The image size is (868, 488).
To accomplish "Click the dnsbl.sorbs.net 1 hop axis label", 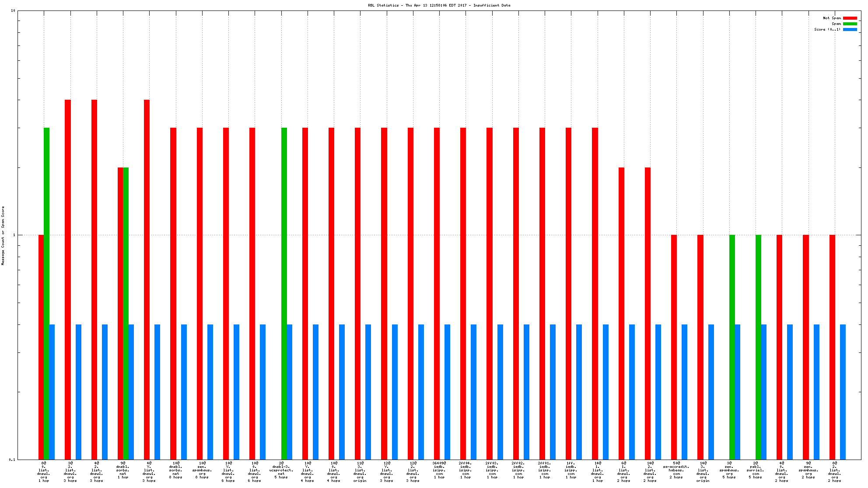I will click(x=123, y=470).
